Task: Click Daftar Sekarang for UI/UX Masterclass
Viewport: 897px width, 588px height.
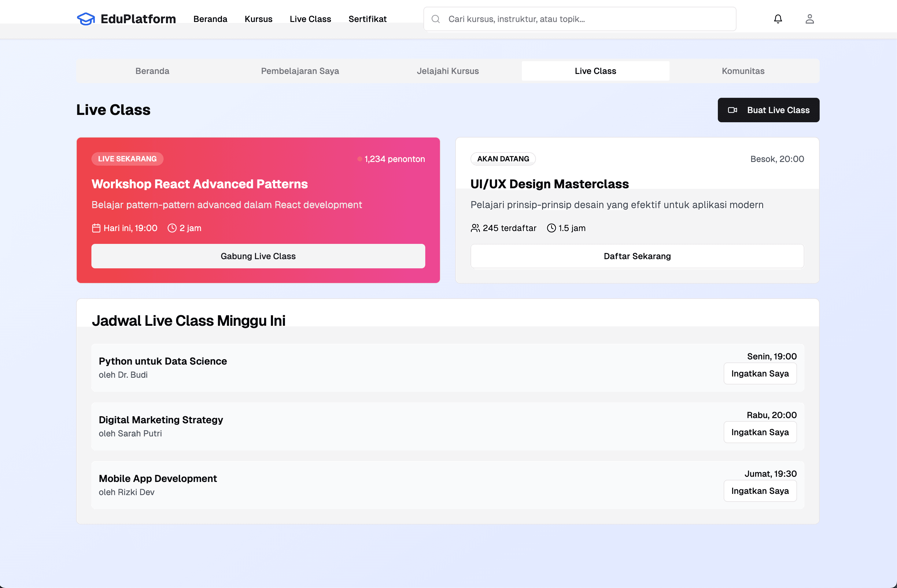Action: [637, 256]
